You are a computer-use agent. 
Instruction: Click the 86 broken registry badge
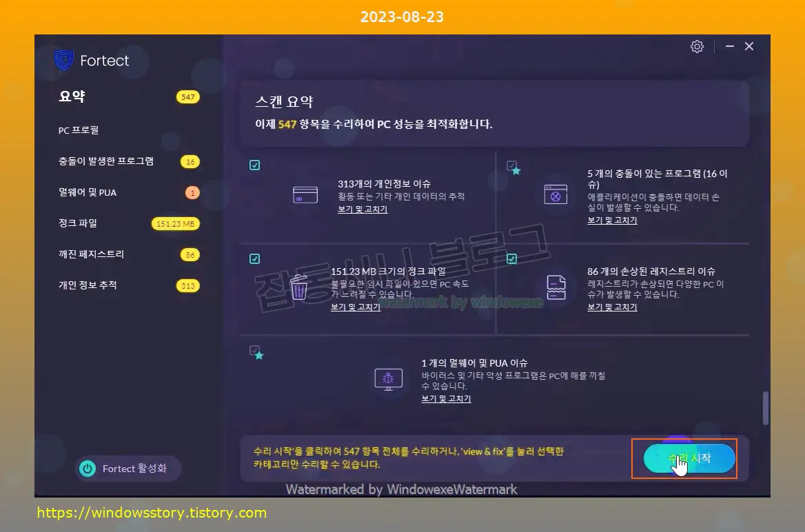click(190, 255)
